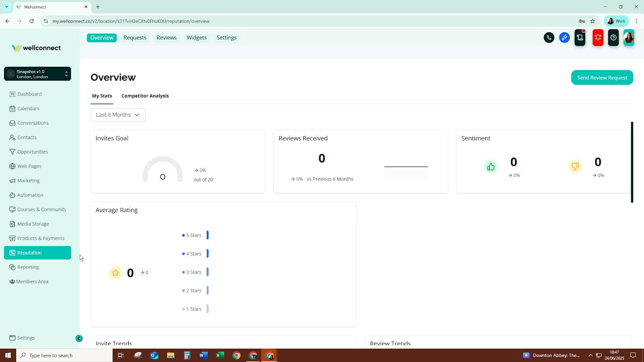Click the thumbs down sentiment icon

point(575,167)
